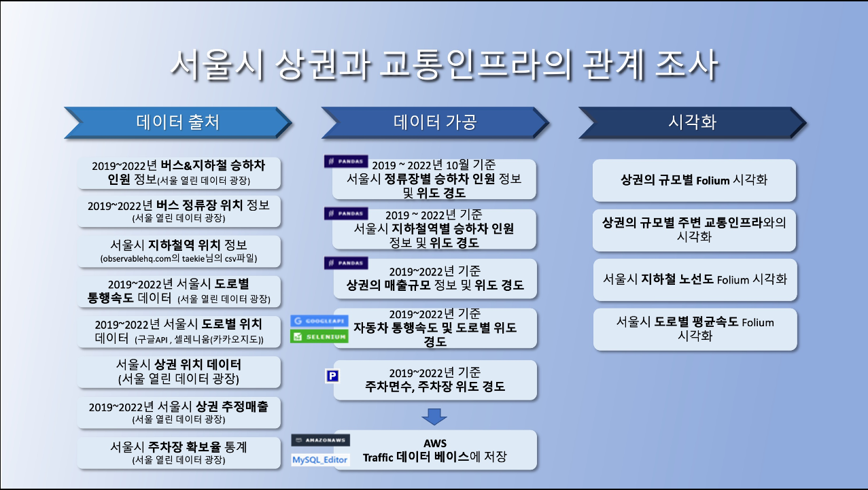
Task: Select the 지하철역별 승하차 인원 box
Action: coord(434,230)
